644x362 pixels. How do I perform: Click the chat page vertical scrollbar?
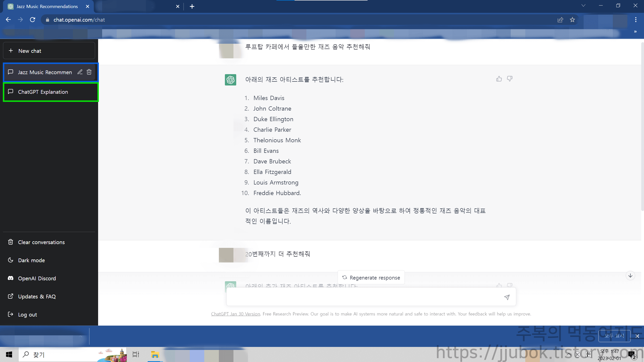point(642,126)
